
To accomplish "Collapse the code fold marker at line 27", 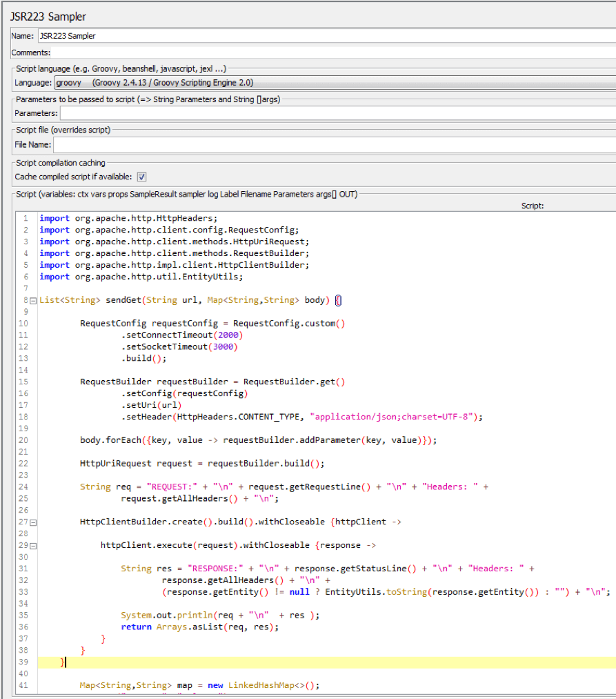I will tap(33, 522).
